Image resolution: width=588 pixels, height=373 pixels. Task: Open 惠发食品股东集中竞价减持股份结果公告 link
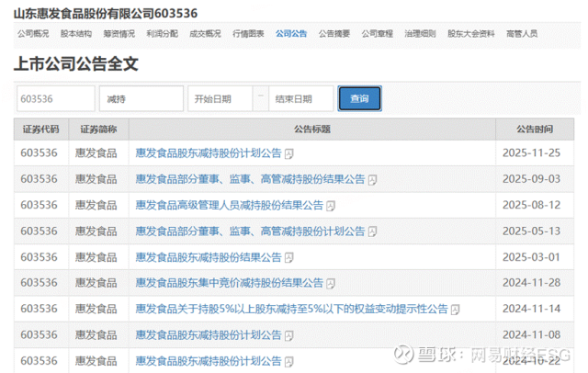(x=230, y=283)
